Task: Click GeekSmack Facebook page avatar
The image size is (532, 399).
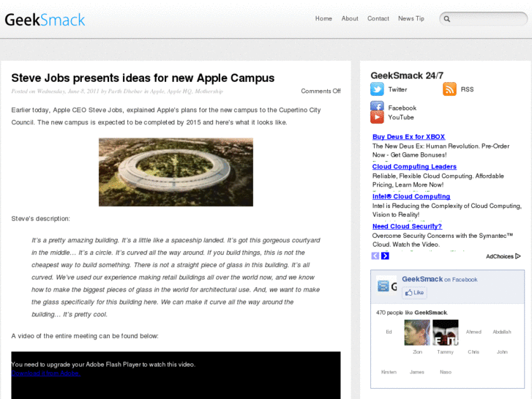Action: (x=386, y=286)
